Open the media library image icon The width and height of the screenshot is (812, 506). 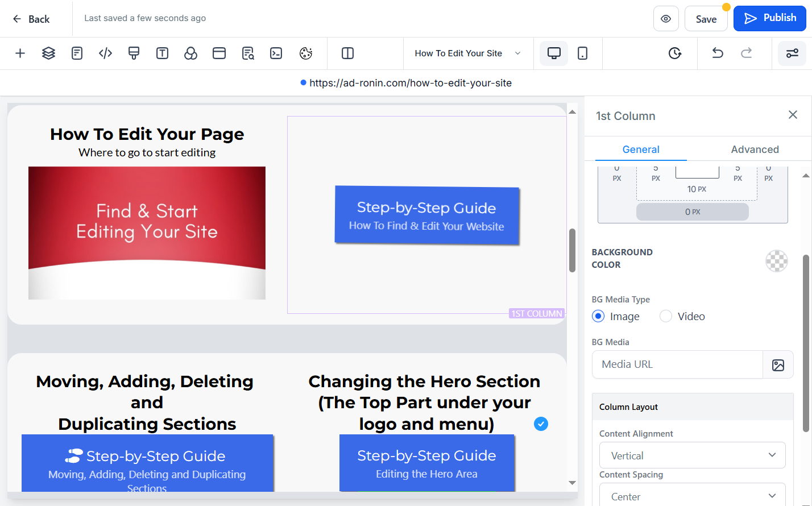pos(778,365)
